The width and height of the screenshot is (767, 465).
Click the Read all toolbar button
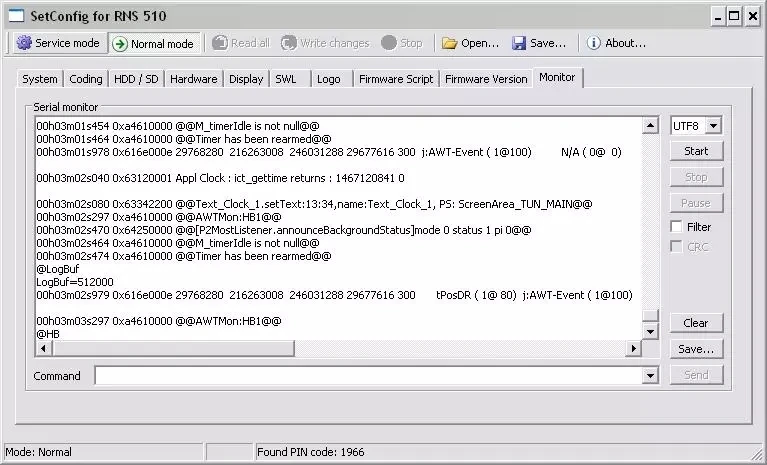tap(241, 43)
